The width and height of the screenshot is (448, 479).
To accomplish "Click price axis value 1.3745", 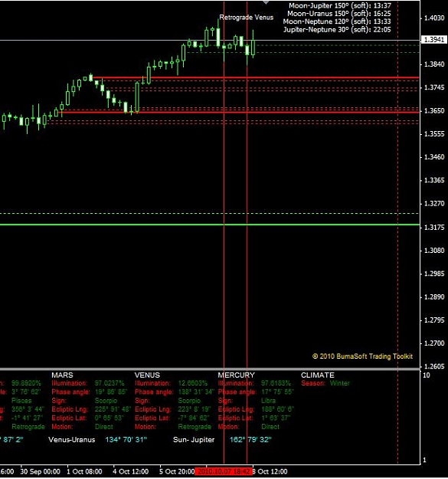I will pyautogui.click(x=434, y=87).
